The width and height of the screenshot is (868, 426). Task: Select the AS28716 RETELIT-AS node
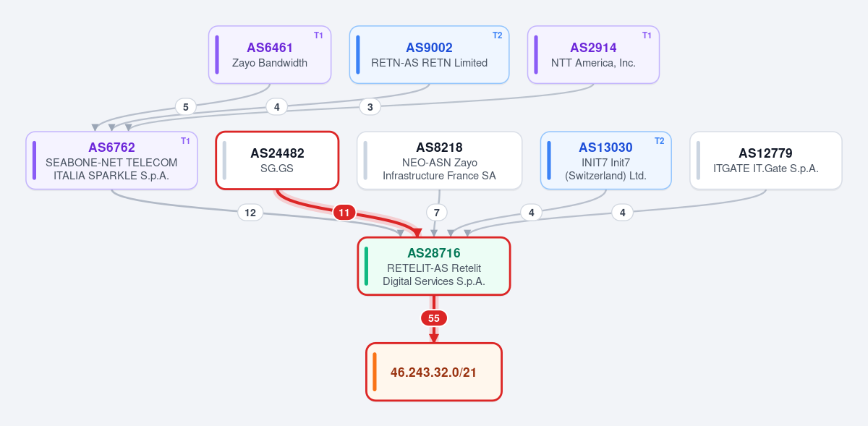point(434,266)
